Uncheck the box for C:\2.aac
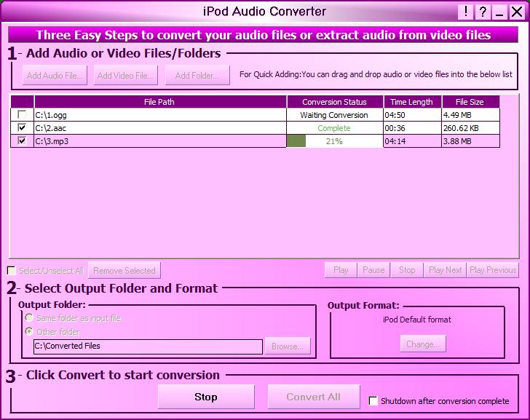 (22, 127)
